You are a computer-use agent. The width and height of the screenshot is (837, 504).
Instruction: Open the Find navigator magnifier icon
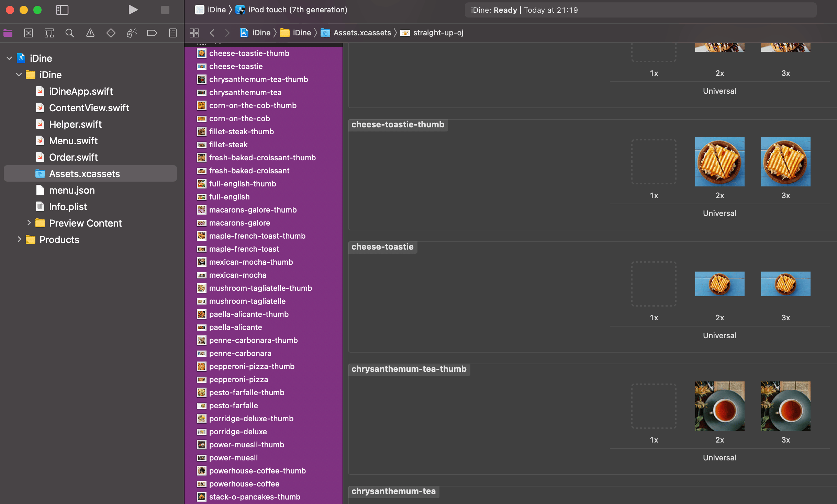click(69, 33)
